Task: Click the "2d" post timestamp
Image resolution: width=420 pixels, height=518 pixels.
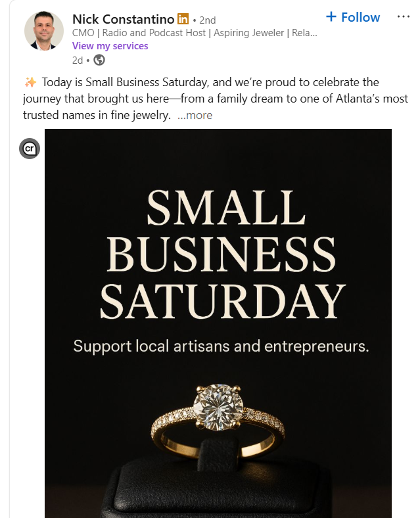Action: pyautogui.click(x=78, y=60)
